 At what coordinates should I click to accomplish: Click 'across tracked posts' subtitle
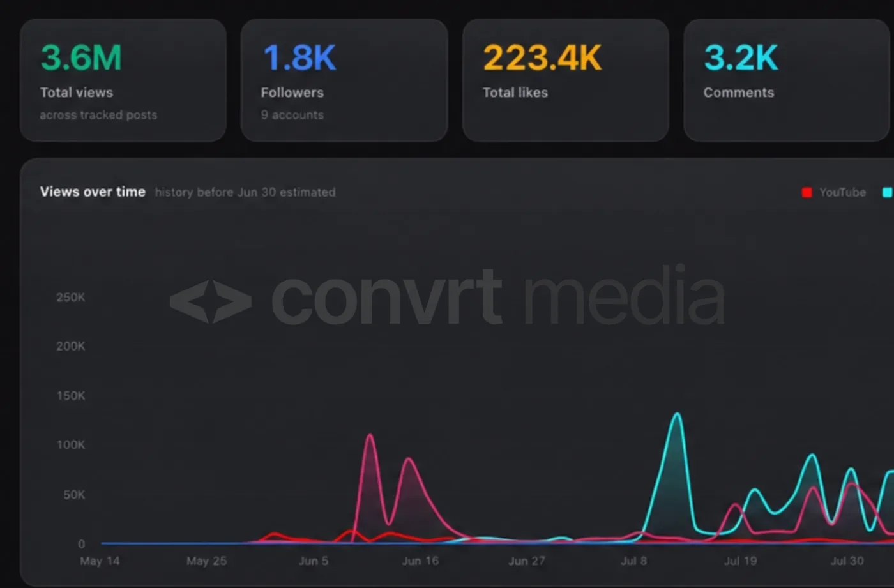98,115
